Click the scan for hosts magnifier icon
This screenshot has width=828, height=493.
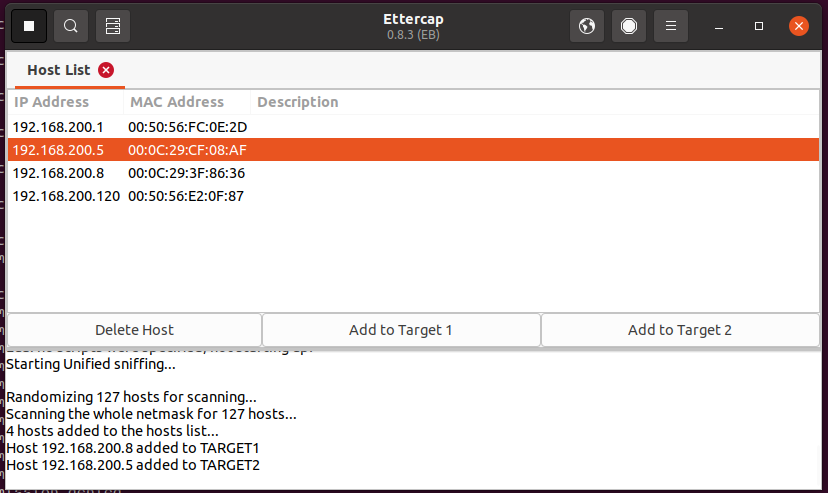point(71,26)
